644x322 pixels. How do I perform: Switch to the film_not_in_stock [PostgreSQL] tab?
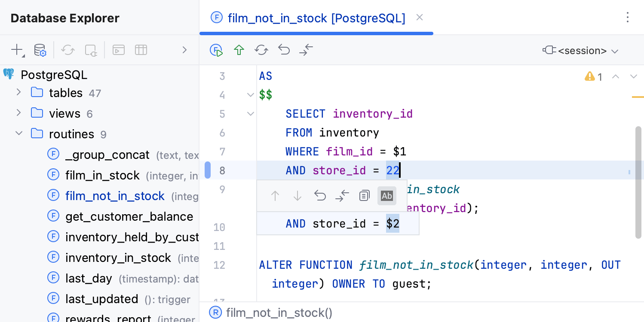coord(316,18)
